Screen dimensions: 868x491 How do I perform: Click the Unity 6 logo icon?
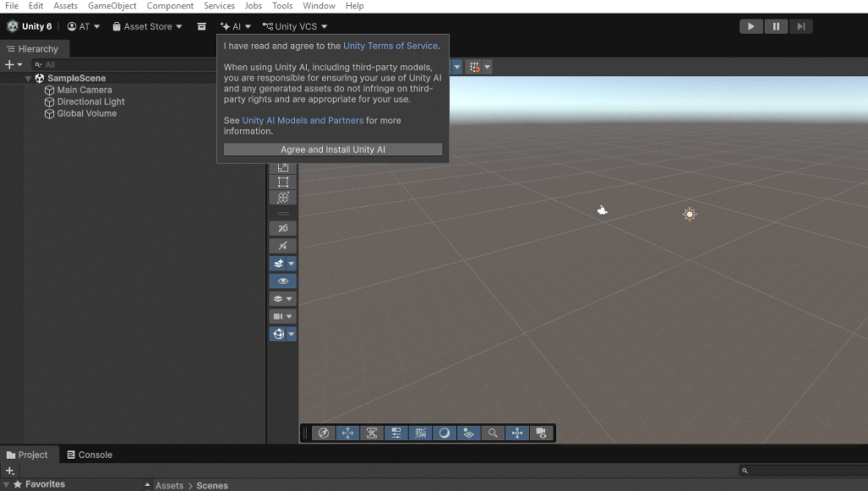click(x=12, y=26)
